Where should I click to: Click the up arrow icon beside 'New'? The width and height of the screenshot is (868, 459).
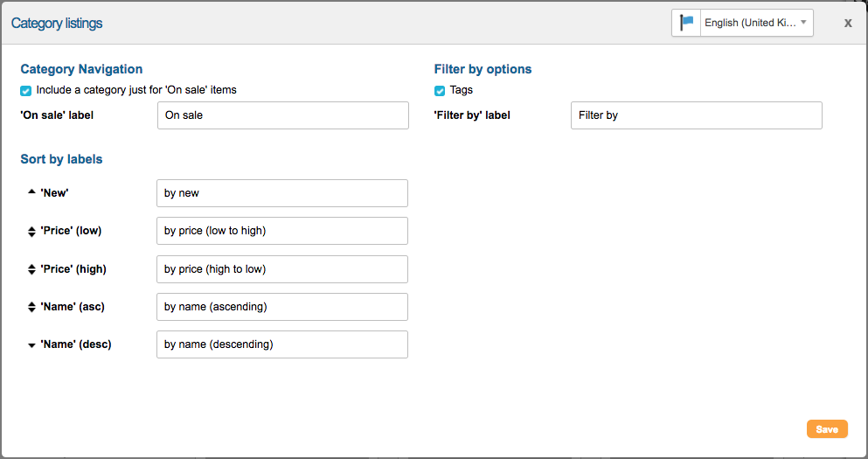[31, 192]
